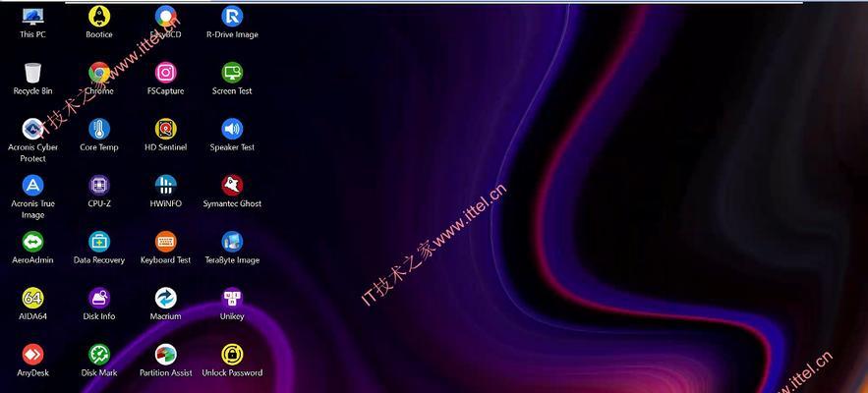The height and width of the screenshot is (393, 868).
Task: Click the CPU-Z desktop icon
Action: pyautogui.click(x=99, y=186)
